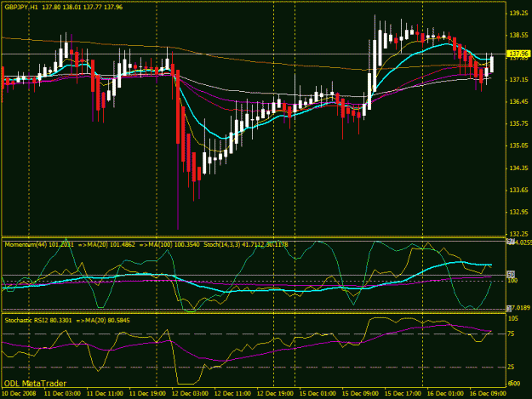Click the Stochastic RSI2 80.3301 label
Viewport: 532px width, 399px height.
(x=38, y=321)
